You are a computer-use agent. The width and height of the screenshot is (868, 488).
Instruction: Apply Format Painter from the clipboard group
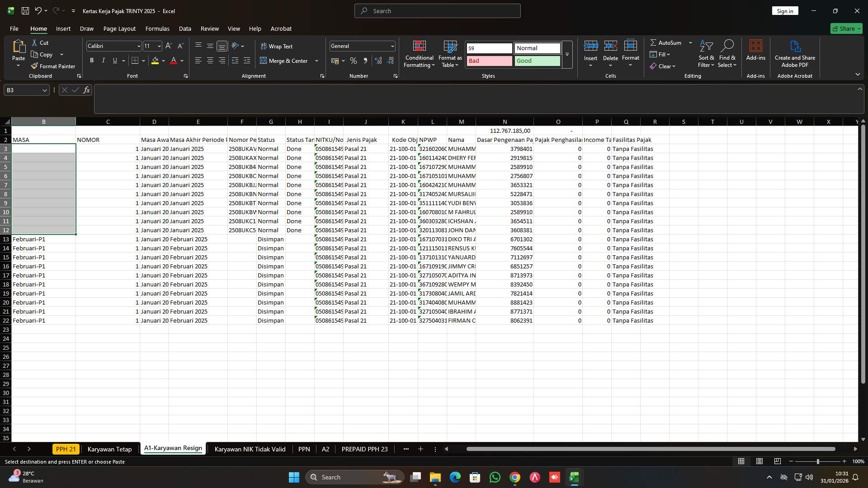tap(53, 66)
